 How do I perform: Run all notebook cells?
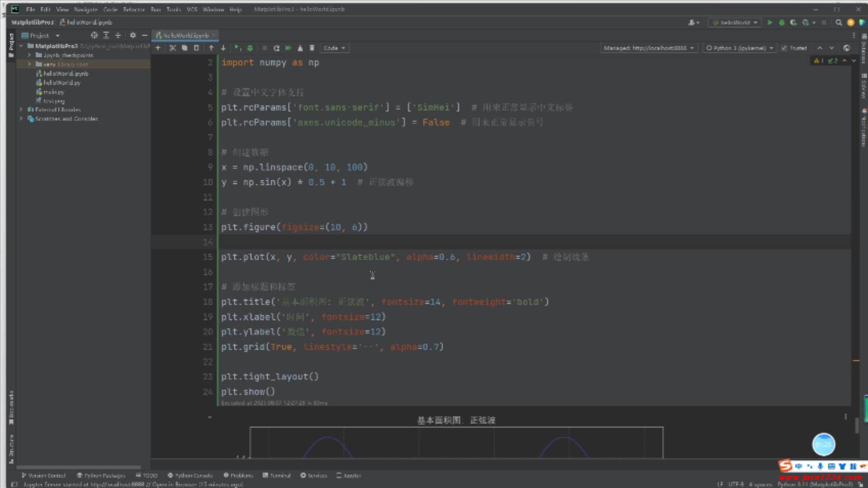[288, 48]
